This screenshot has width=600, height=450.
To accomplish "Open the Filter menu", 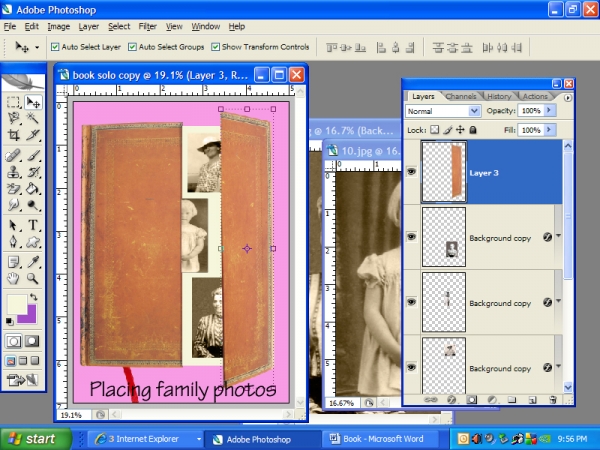I will (148, 26).
